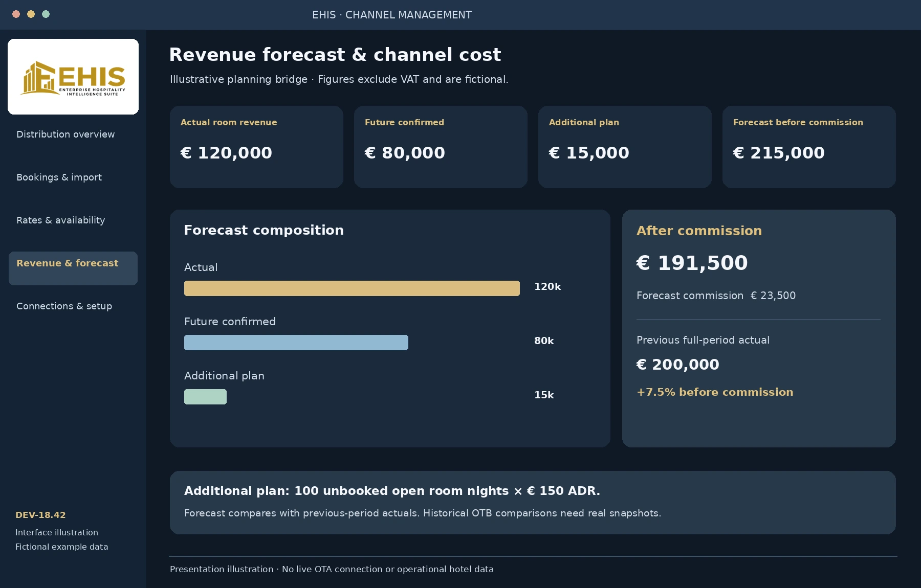
Task: Open Connections & setup
Action: pos(64,306)
